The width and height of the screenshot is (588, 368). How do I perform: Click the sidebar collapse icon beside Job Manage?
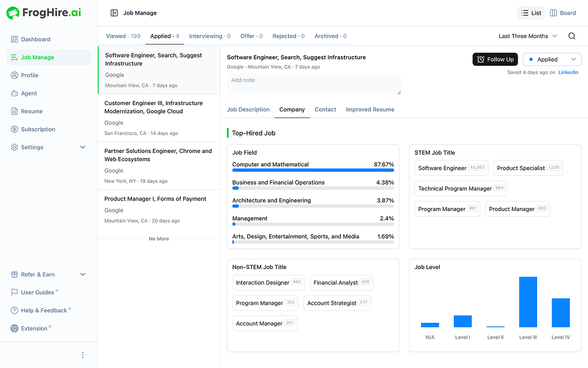pyautogui.click(x=114, y=13)
